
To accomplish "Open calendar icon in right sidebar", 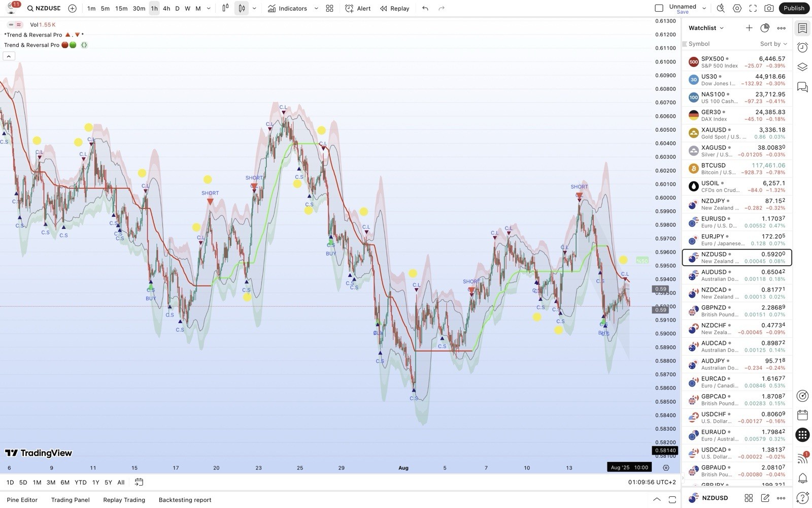I will tap(802, 415).
